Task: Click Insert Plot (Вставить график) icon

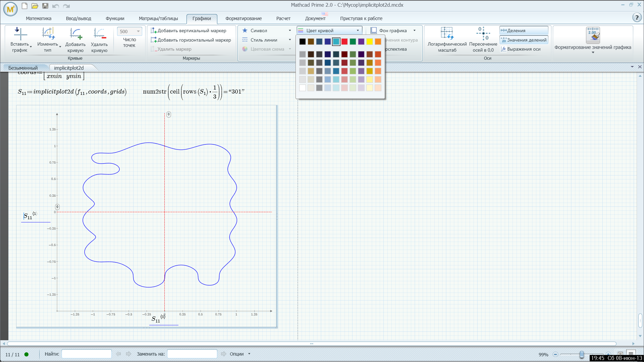Action: coord(19,34)
